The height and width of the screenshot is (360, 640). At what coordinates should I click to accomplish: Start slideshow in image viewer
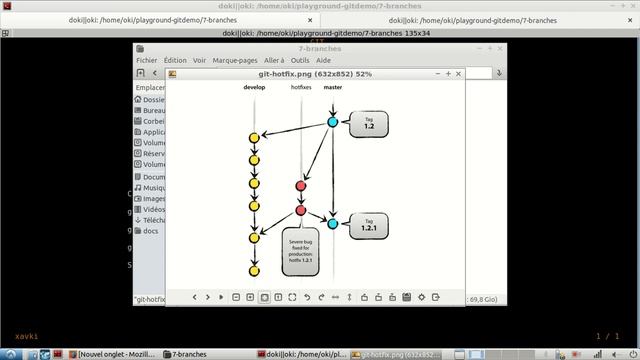[221, 297]
